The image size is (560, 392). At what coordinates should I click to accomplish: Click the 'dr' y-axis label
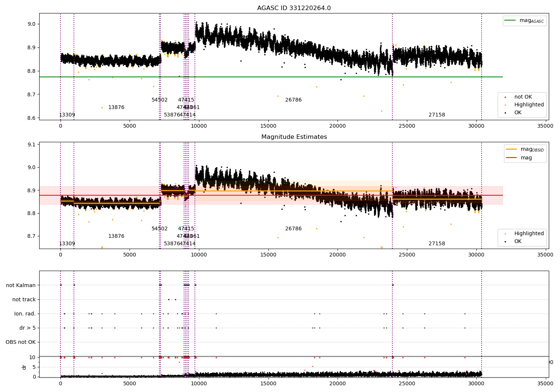(24, 367)
